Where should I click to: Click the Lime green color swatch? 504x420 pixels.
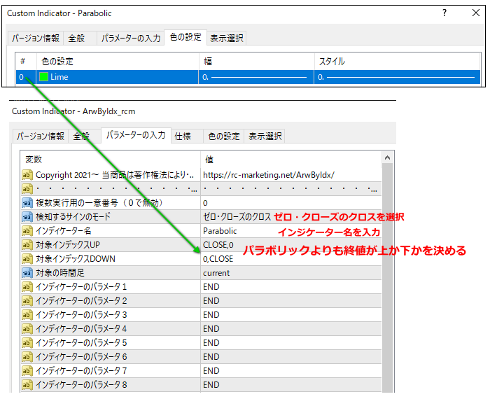[43, 77]
